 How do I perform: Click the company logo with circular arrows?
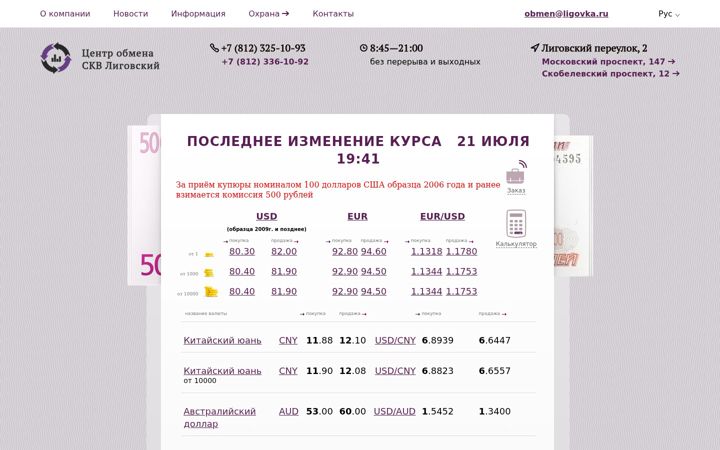coord(56,58)
